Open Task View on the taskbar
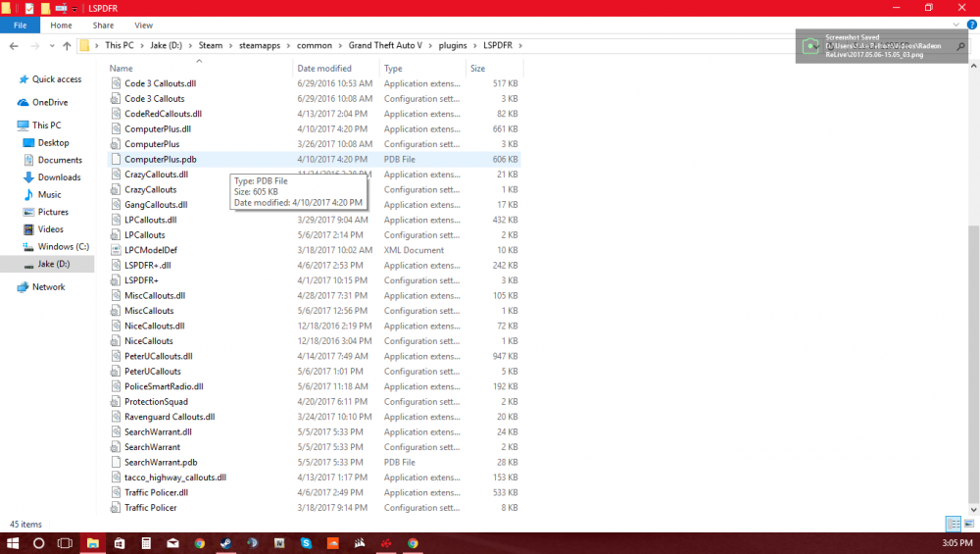 65,543
